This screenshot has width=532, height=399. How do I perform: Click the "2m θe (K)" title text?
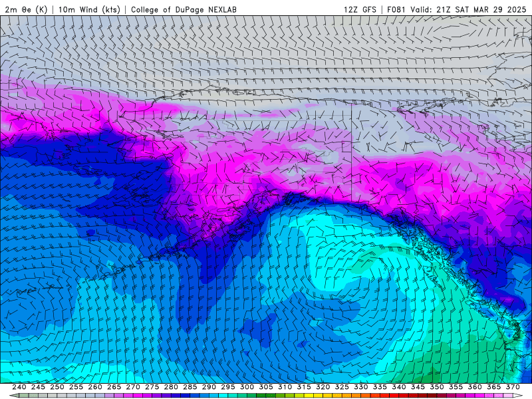tap(26, 9)
